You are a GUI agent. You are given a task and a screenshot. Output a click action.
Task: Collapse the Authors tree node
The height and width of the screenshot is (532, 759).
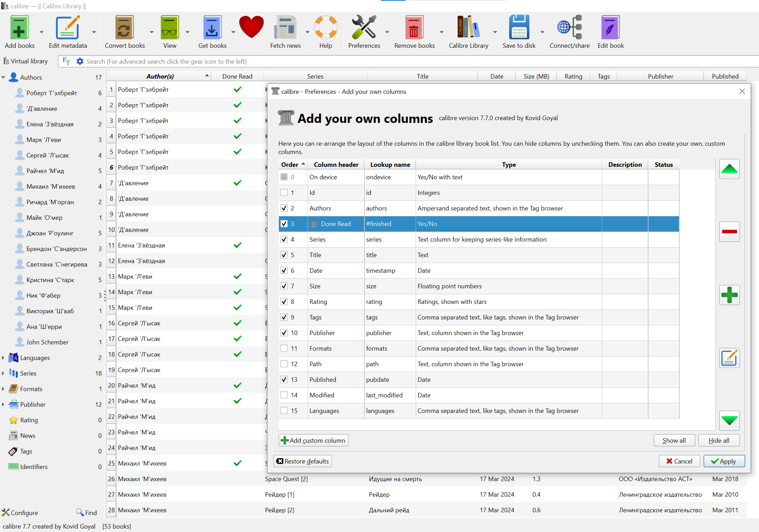[x=3, y=77]
